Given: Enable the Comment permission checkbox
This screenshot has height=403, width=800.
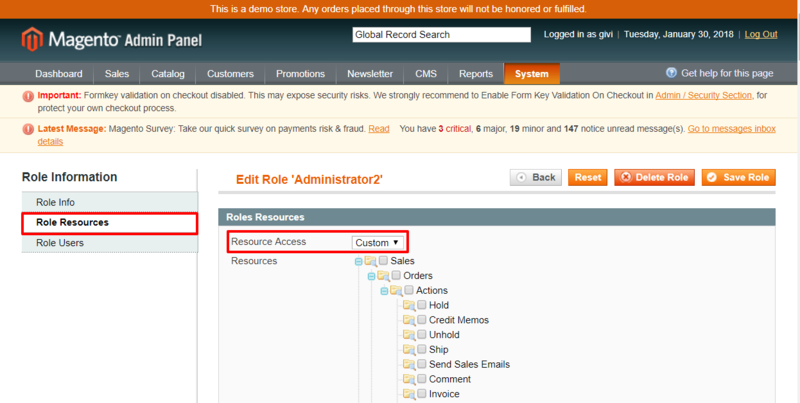Looking at the screenshot, I should (x=421, y=379).
